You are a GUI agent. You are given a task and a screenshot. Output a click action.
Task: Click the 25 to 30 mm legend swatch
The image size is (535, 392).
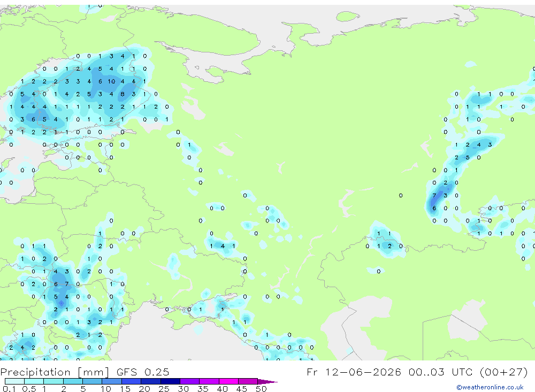click(170, 381)
